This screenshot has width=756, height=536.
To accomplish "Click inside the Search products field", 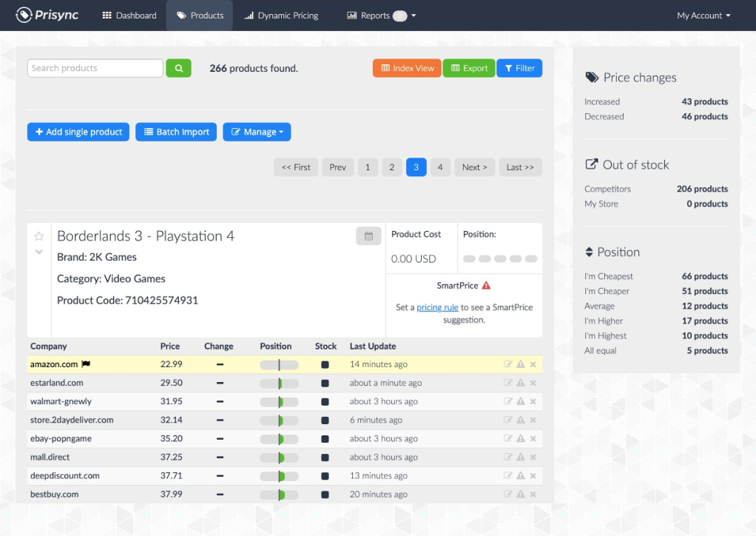I will pos(94,67).
